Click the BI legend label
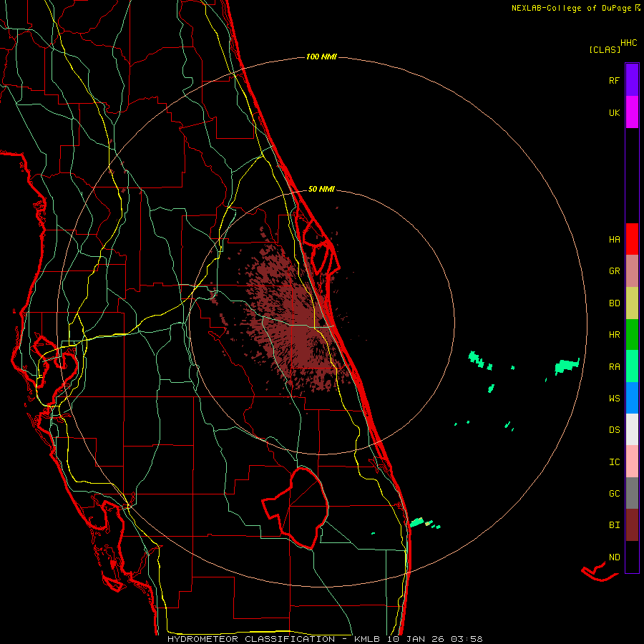The width and height of the screenshot is (644, 644). [614, 525]
